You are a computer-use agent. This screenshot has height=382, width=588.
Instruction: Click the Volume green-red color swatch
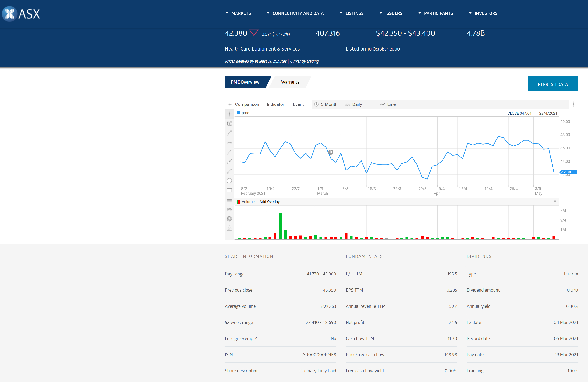[238, 202]
